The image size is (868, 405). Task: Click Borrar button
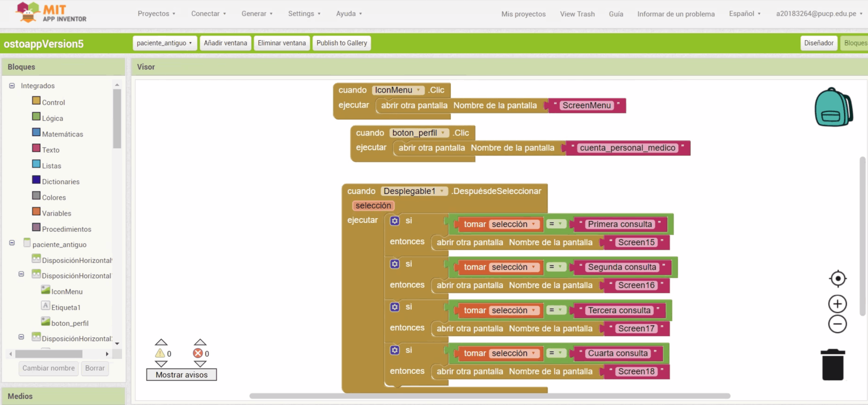[x=95, y=368]
